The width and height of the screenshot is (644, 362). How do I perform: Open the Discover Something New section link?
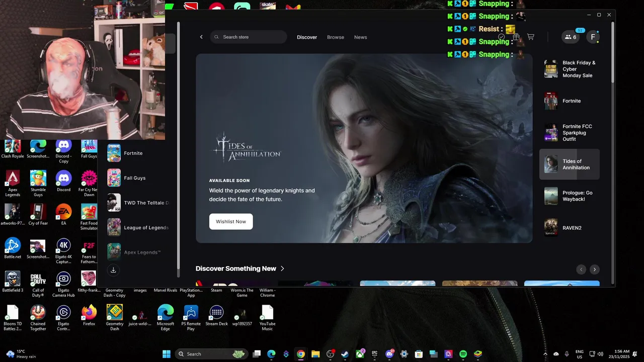[x=240, y=268]
